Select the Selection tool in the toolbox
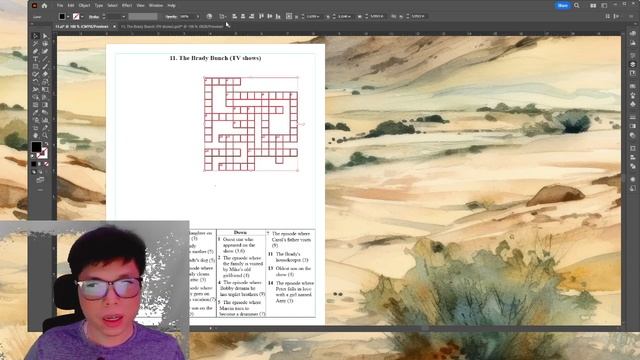Screen dimensions: 640x360 click(x=36, y=36)
